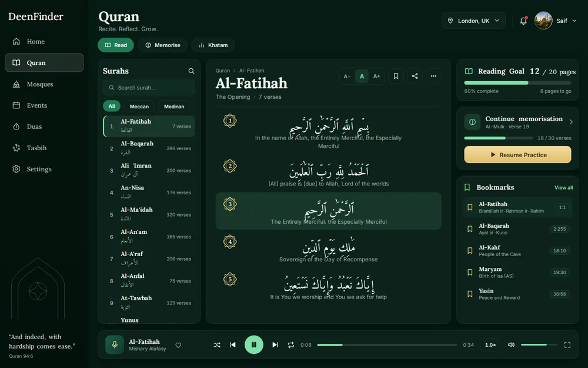The height and width of the screenshot is (368, 588).
Task: Click the verse 1 number badge
Action: [x=230, y=121]
